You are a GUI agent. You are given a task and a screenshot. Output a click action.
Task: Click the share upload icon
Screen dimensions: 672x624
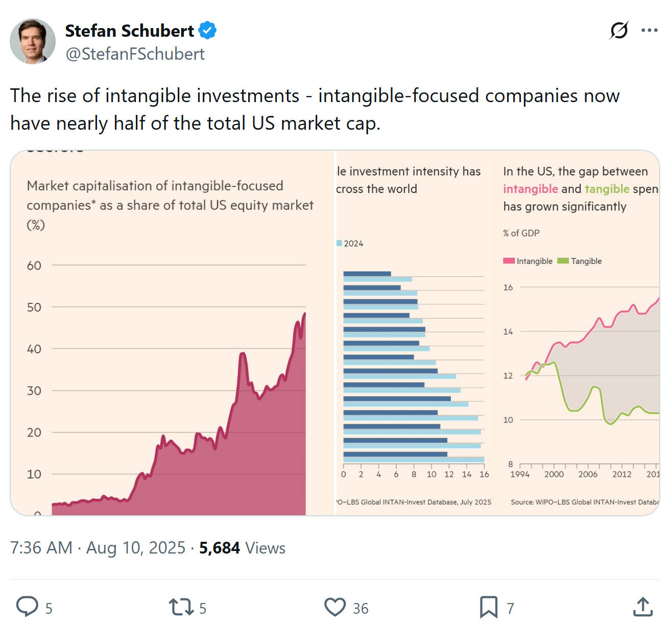[x=643, y=607]
